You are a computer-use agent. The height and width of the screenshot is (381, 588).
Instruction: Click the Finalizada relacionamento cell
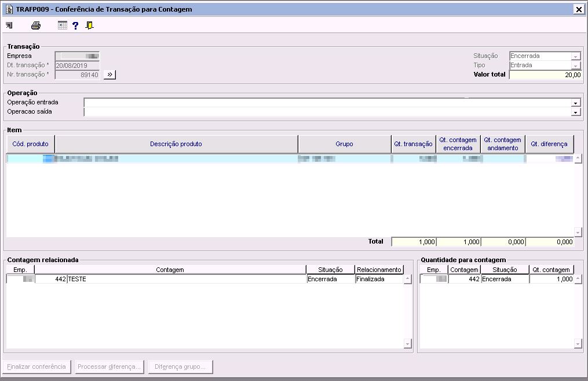[379, 279]
